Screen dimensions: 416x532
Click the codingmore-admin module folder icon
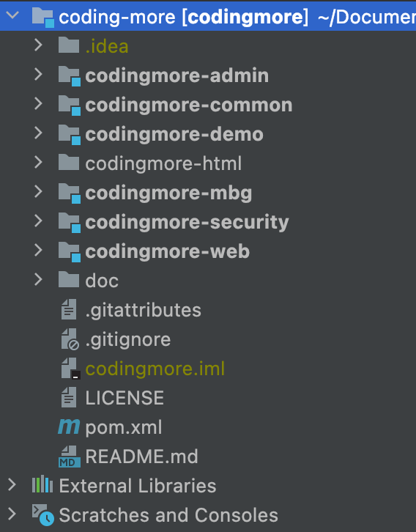(x=70, y=76)
